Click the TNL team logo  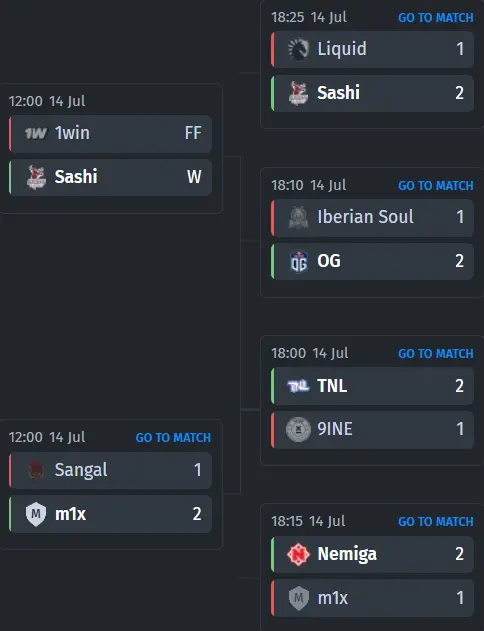[x=298, y=386]
